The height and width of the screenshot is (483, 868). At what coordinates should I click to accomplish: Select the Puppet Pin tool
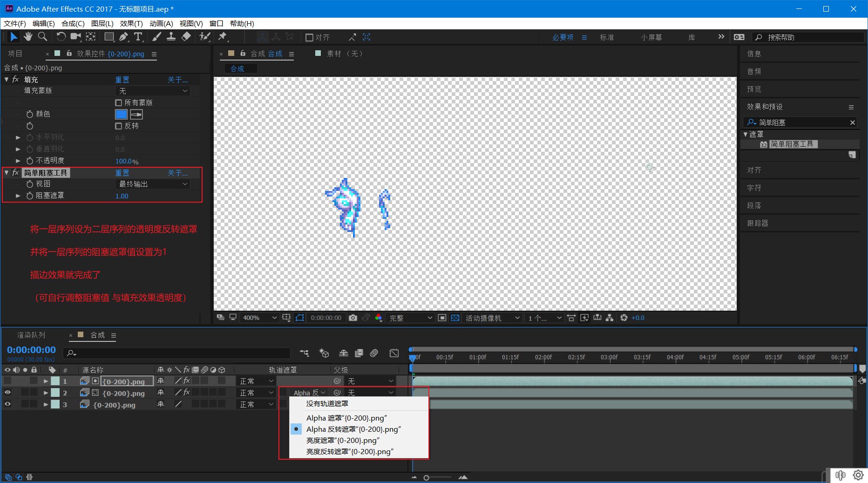point(223,37)
